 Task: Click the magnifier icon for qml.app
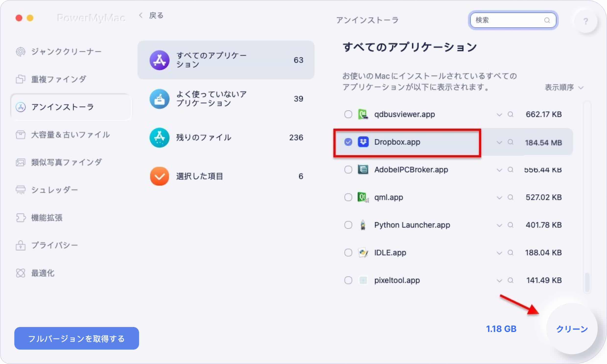point(511,197)
